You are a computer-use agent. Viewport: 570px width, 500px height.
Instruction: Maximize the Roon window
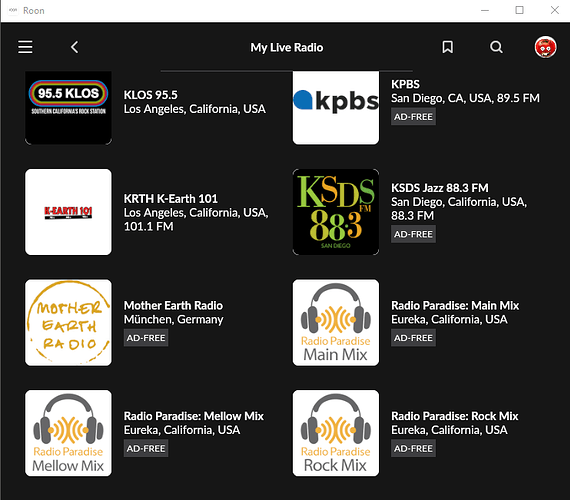(519, 10)
